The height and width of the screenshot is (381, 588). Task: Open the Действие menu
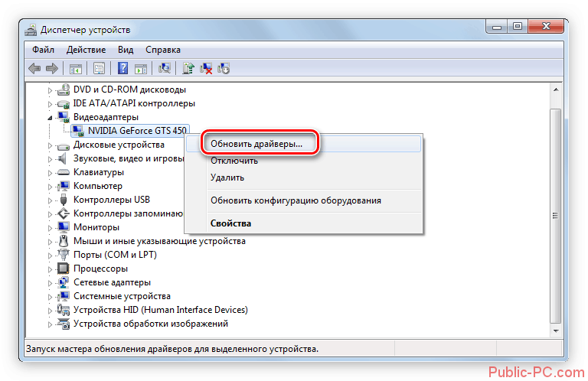tap(86, 50)
